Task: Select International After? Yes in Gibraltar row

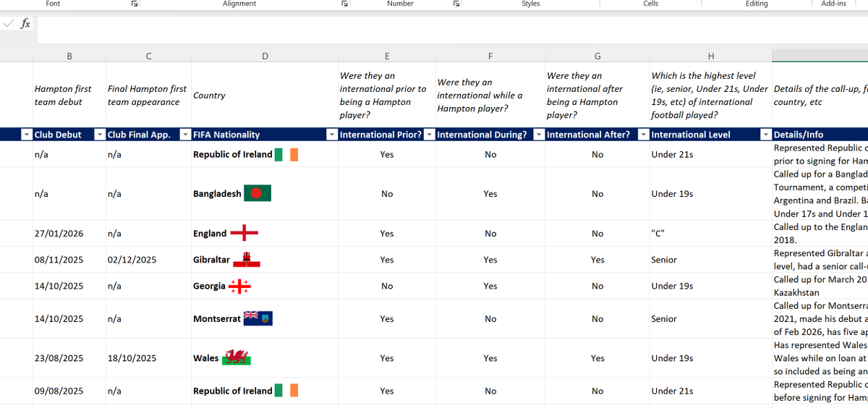Action: tap(597, 260)
